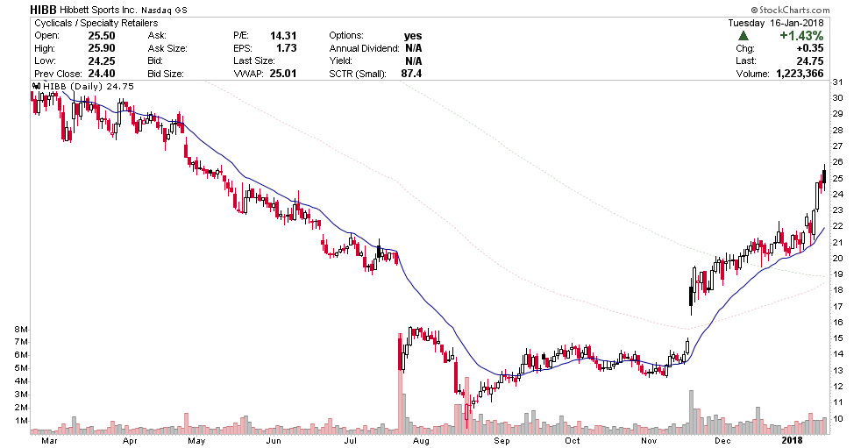This screenshot has height=448, width=868.
Task: Click the Aug label on the date axis
Action: point(422,441)
